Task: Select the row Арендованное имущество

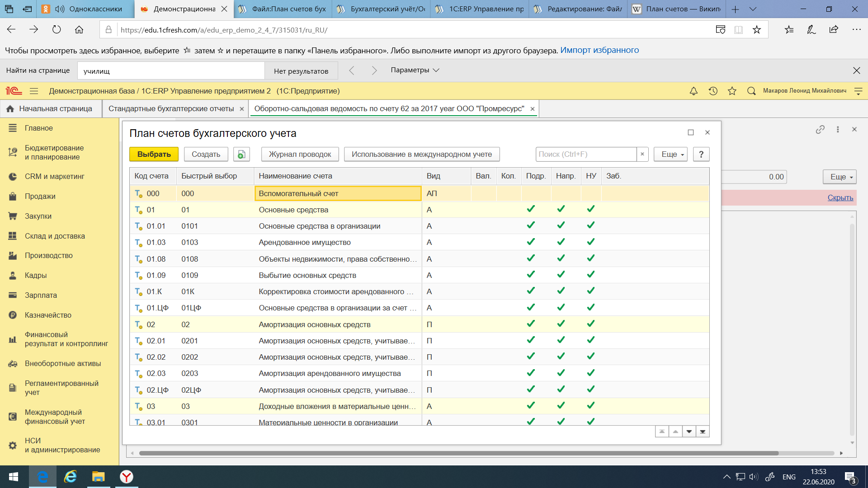Action: coord(419,242)
